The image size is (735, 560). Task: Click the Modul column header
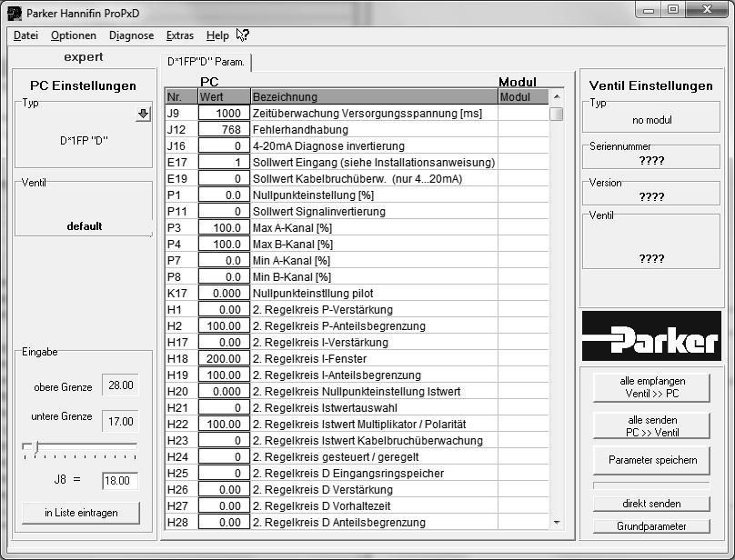[523, 96]
